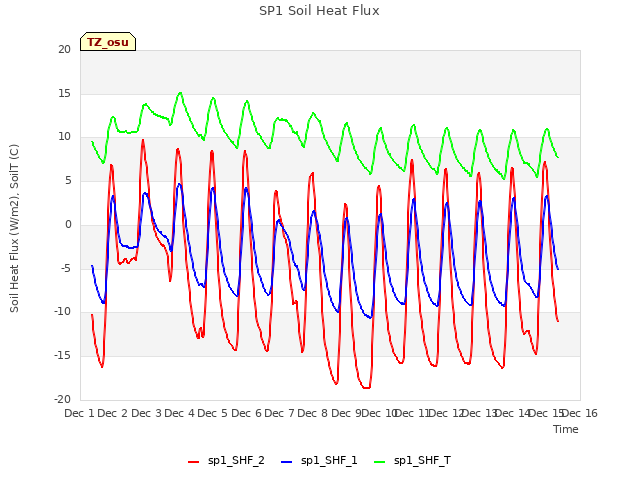Image resolution: width=640 pixels, height=480 pixels.
Task: Click the green sp1_SHF_T legend color marker
Action: pos(380,462)
